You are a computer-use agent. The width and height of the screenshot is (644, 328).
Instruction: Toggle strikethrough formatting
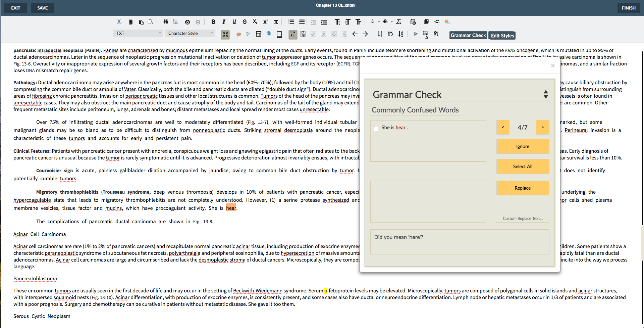click(245, 21)
